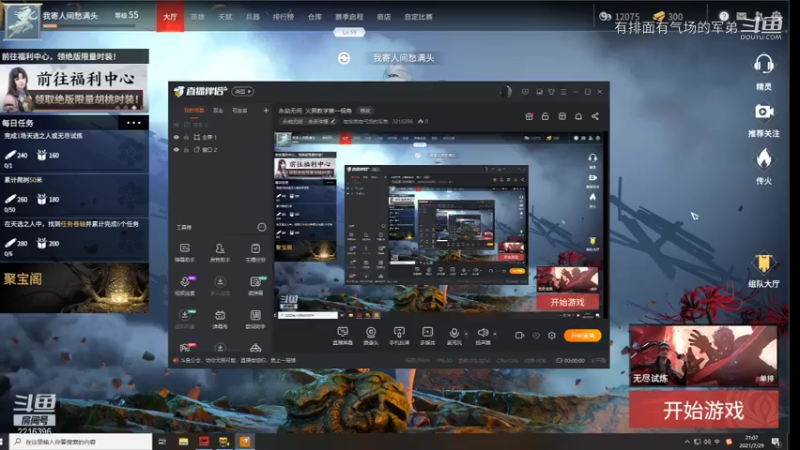Open the 排行榜 tab
Image resolution: width=800 pixels, height=450 pixels.
283,17
